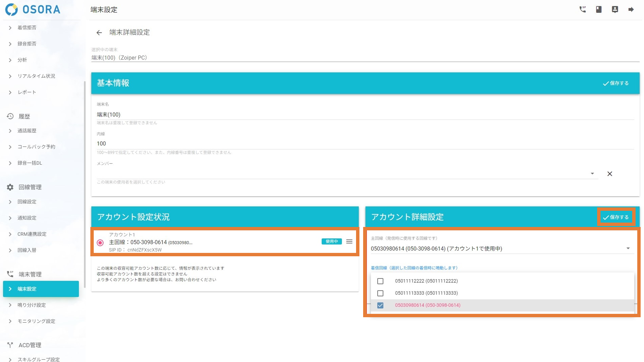Open the user account icon in header
The height and width of the screenshot is (362, 644).
click(615, 9)
